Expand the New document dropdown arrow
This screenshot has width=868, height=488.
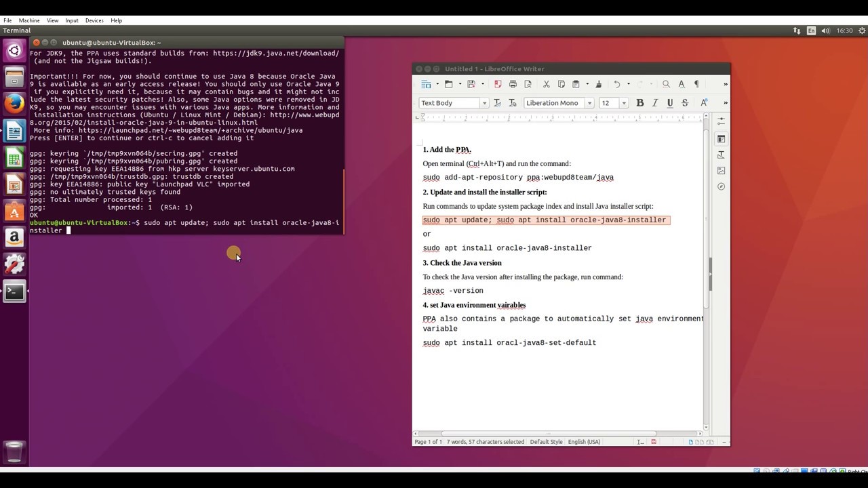tap(437, 84)
